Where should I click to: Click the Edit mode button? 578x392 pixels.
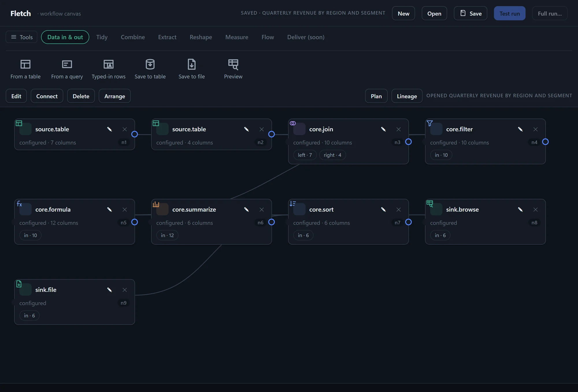[16, 96]
